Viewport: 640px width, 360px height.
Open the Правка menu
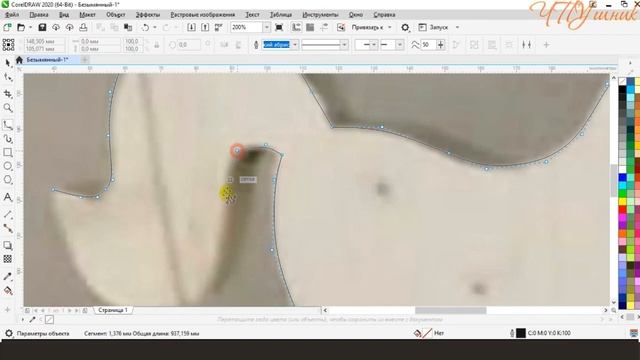pyautogui.click(x=39, y=15)
